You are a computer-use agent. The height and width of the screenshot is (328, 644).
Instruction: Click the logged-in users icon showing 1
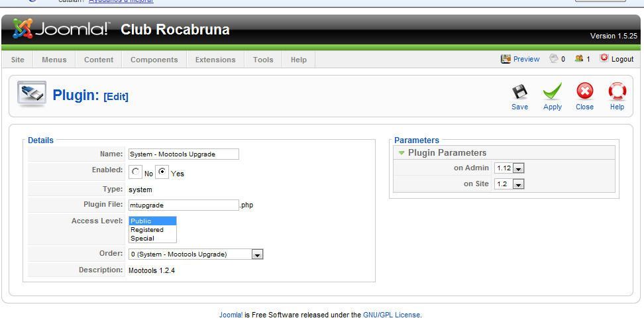(578, 59)
